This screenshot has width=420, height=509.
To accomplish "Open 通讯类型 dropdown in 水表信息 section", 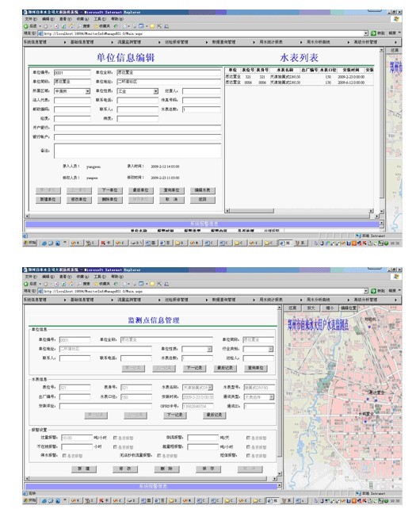I will (272, 397).
